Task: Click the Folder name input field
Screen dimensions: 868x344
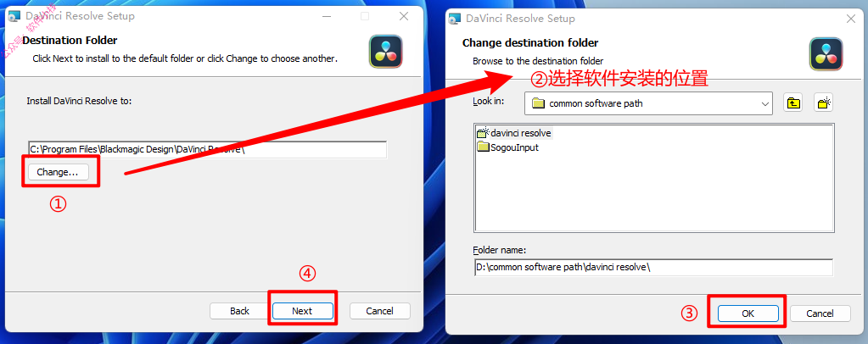Action: (x=653, y=267)
